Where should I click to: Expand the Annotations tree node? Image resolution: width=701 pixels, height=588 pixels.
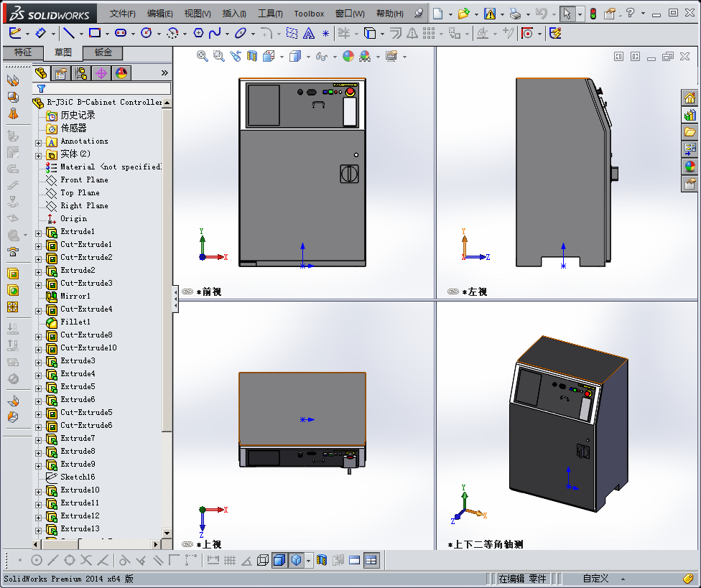click(39, 142)
